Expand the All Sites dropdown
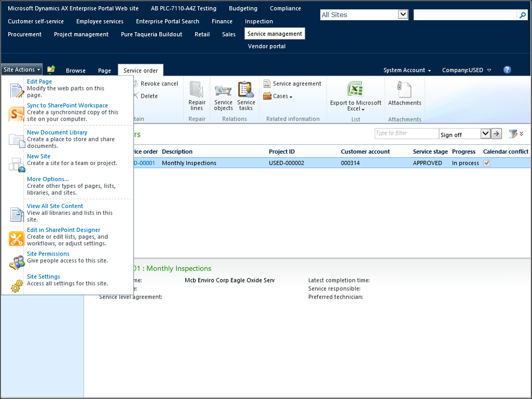 [x=403, y=14]
